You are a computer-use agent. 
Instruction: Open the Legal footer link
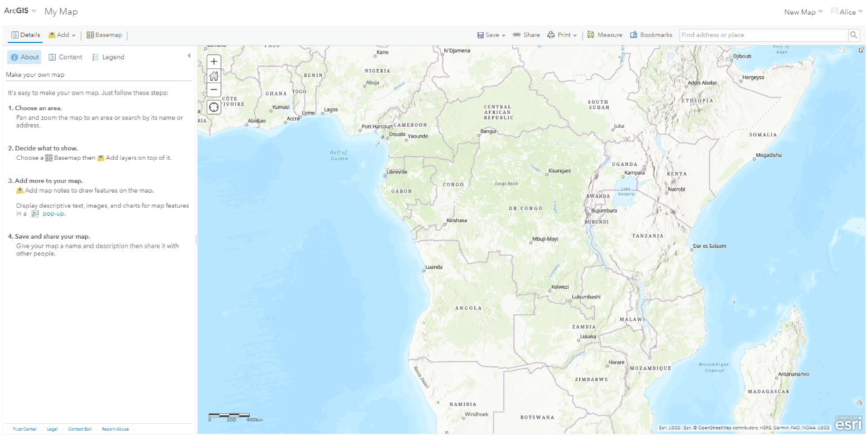point(52,429)
